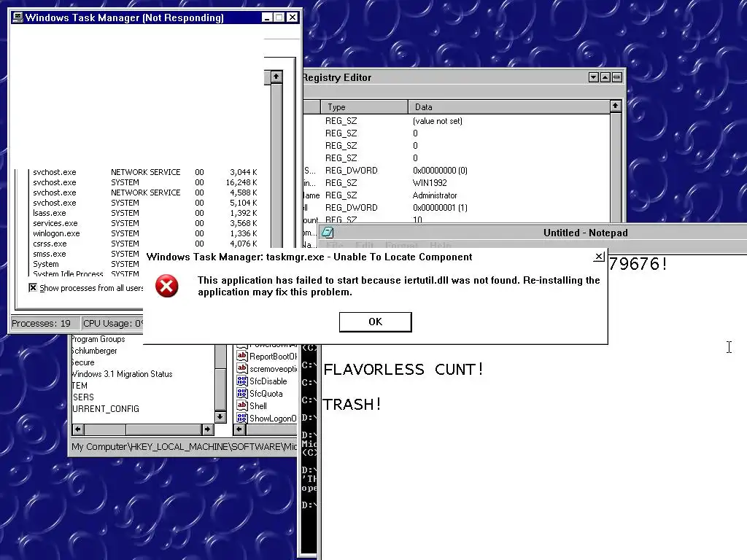This screenshot has width=747, height=560.
Task: Click the Task Manager title bar computer icon
Action: 18,17
